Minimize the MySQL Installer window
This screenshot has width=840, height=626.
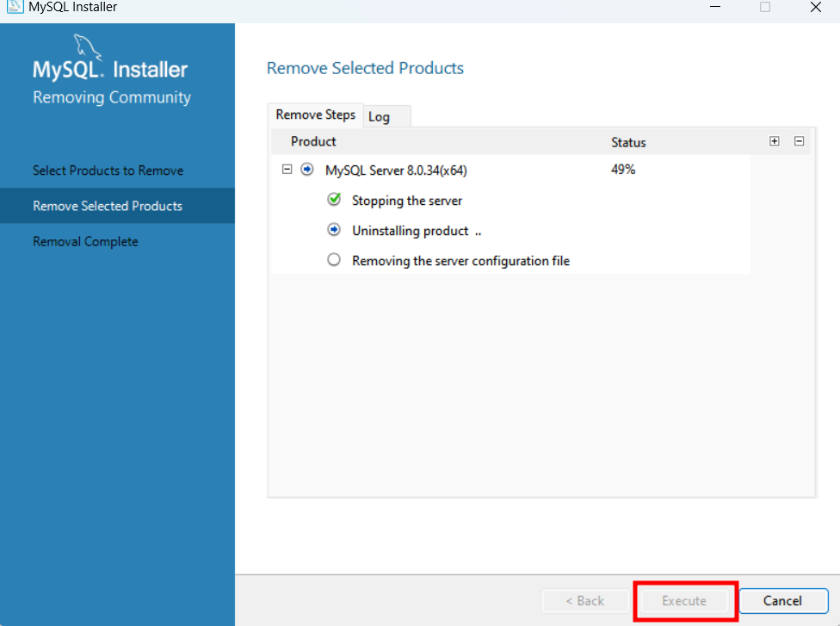tap(715, 7)
